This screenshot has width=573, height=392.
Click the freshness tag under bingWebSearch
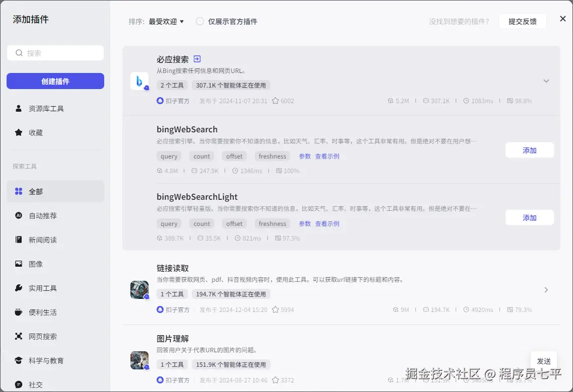pos(272,156)
